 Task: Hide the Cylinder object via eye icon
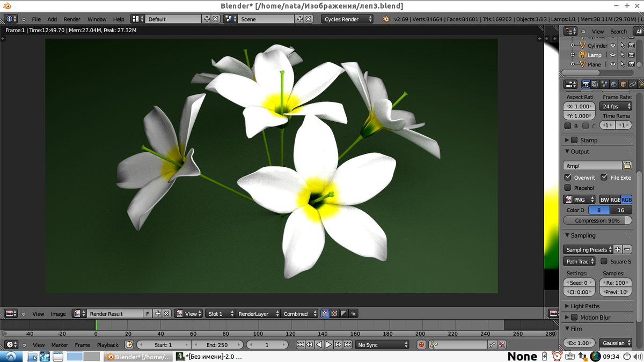[613, 46]
